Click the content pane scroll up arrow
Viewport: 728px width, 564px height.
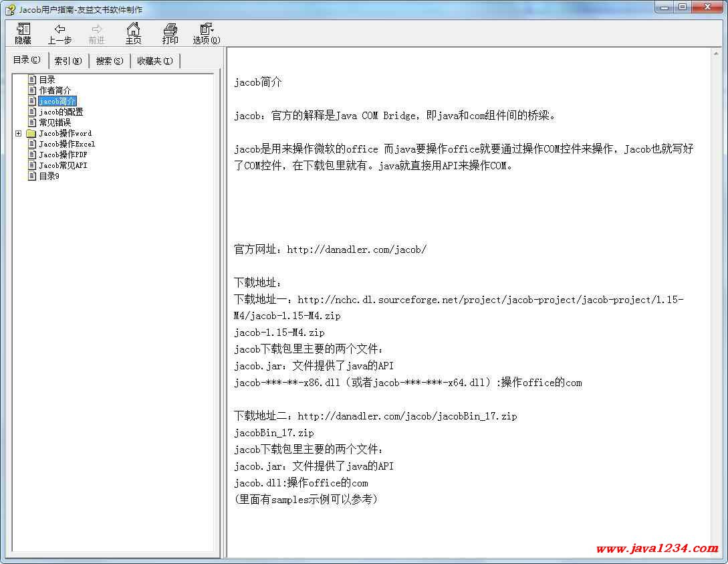[715, 54]
